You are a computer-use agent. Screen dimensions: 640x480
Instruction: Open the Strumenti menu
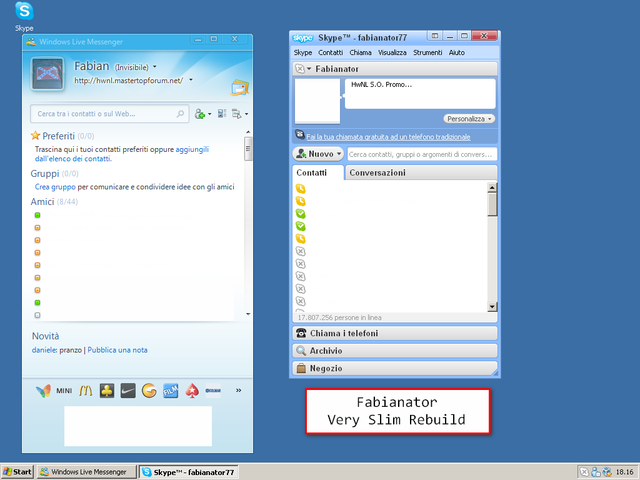(427, 53)
